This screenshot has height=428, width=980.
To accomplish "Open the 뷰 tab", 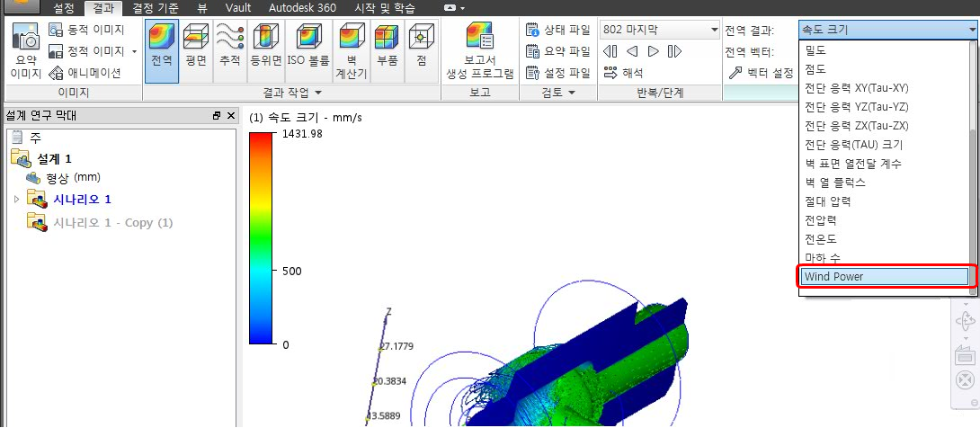I will click(x=202, y=8).
